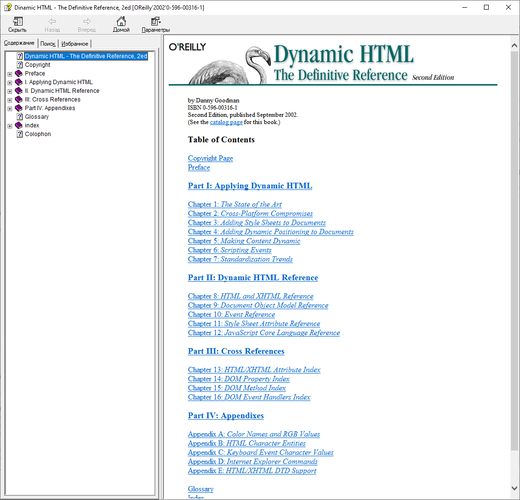Click book icon of II. Dynamic HTML Reference
The height and width of the screenshot is (500, 520).
[19, 91]
